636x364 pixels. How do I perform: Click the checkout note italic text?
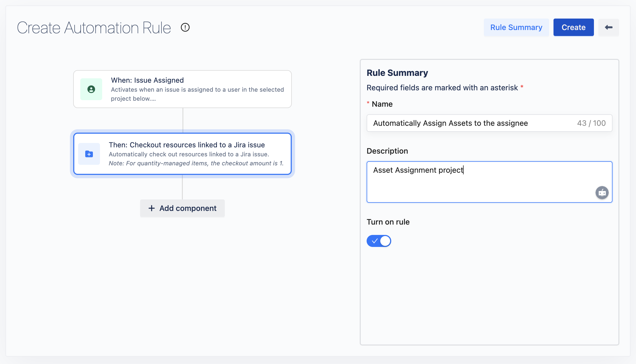pyautogui.click(x=196, y=163)
